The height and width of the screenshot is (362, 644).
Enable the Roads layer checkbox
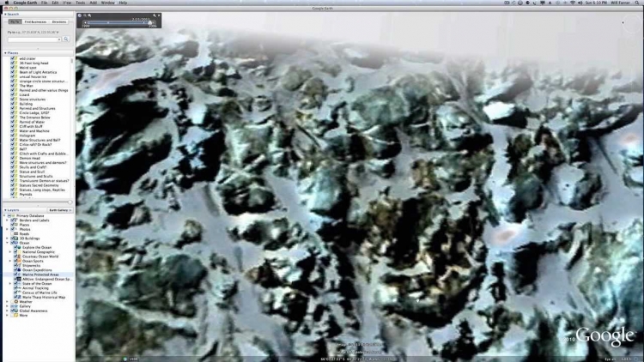[x=11, y=234]
